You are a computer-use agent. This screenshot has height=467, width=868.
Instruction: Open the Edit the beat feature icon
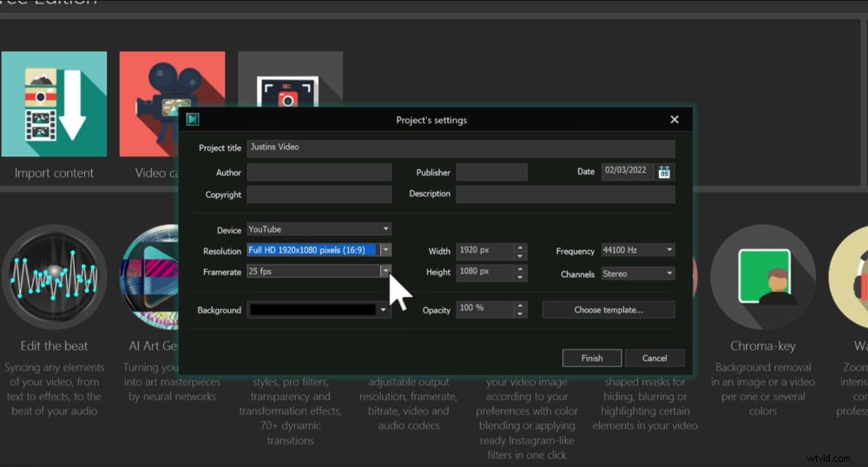point(54,277)
